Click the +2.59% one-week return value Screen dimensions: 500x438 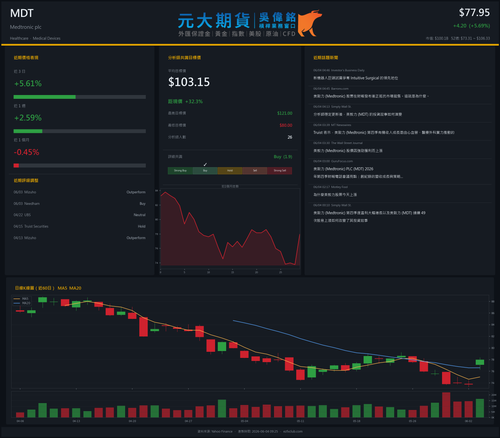[28, 118]
